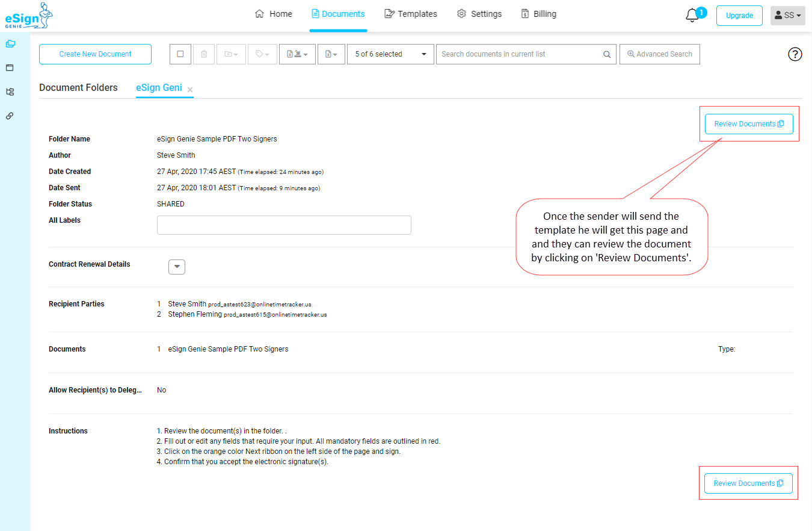This screenshot has height=531, width=812.
Task: Close the eSign Geni tab
Action: coord(190,90)
